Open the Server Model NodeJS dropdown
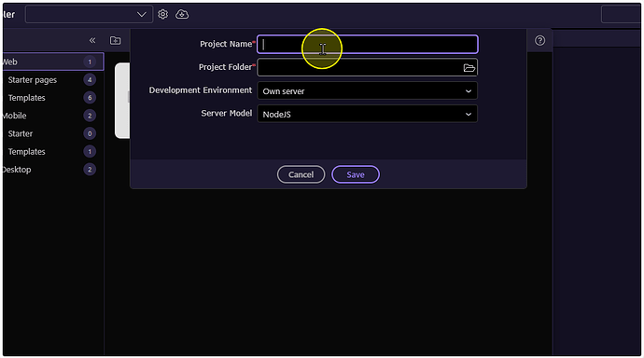Image resolution: width=644 pixels, height=358 pixels. [x=367, y=114]
